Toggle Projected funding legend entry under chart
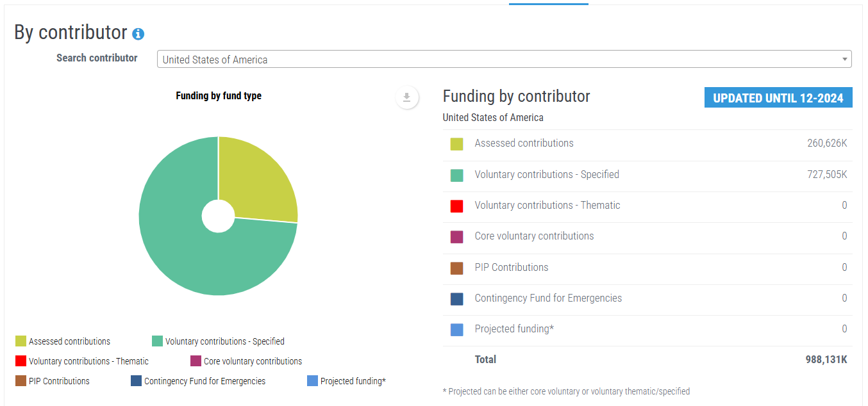This screenshot has width=868, height=406. point(347,381)
